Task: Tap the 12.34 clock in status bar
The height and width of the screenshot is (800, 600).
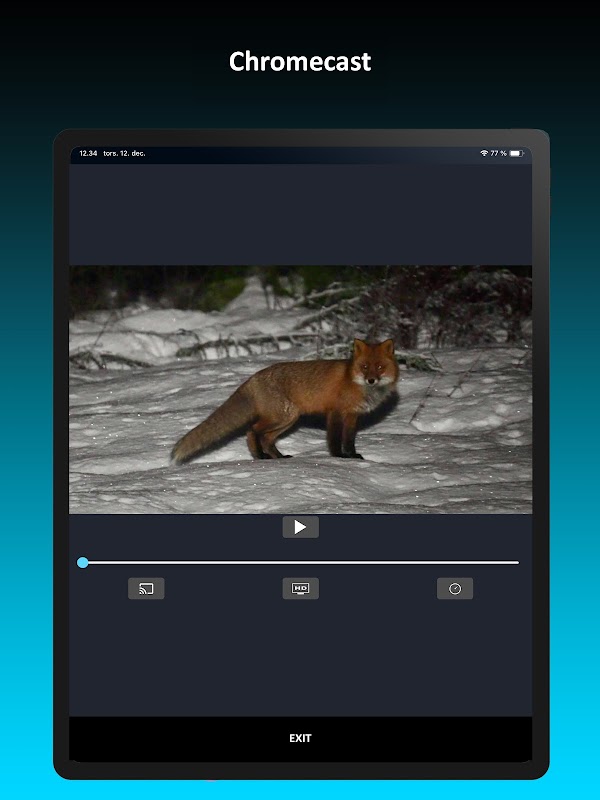Action: pos(88,153)
